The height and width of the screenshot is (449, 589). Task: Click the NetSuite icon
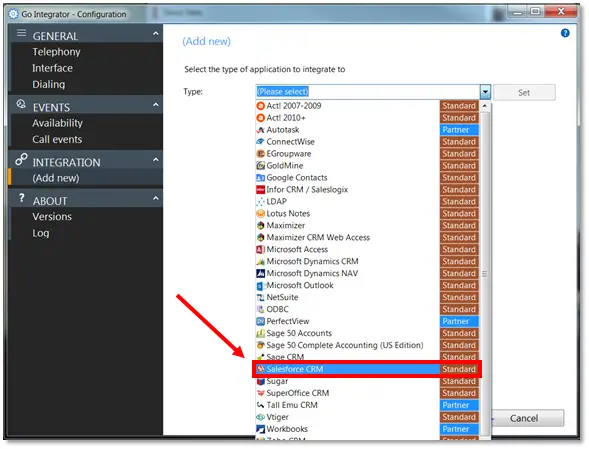pos(260,298)
